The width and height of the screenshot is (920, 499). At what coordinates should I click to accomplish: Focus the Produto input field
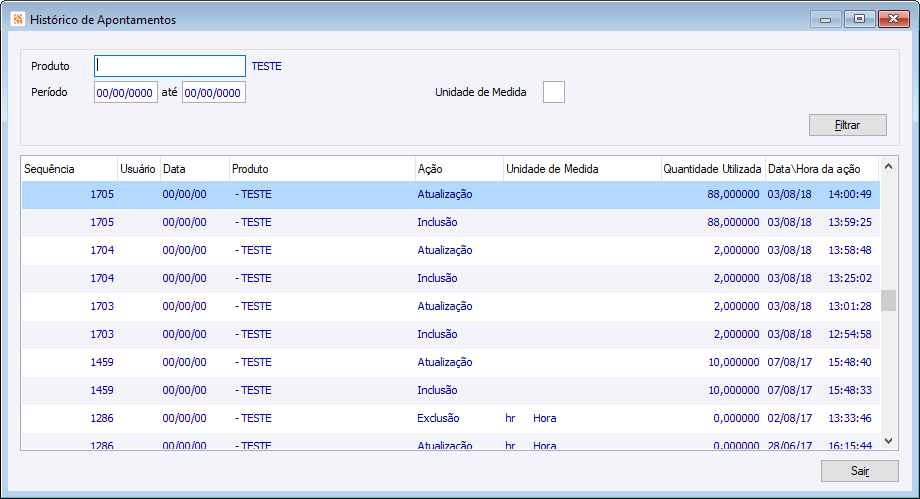pyautogui.click(x=170, y=66)
